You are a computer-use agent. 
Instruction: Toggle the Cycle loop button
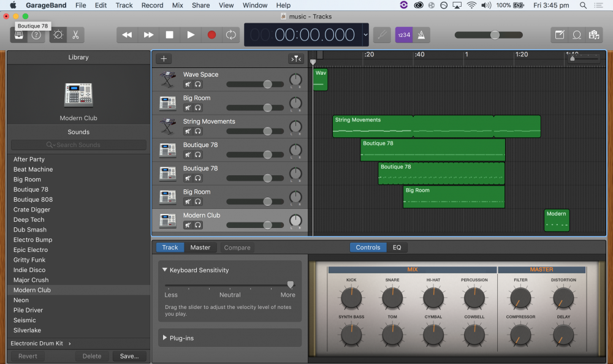click(230, 35)
